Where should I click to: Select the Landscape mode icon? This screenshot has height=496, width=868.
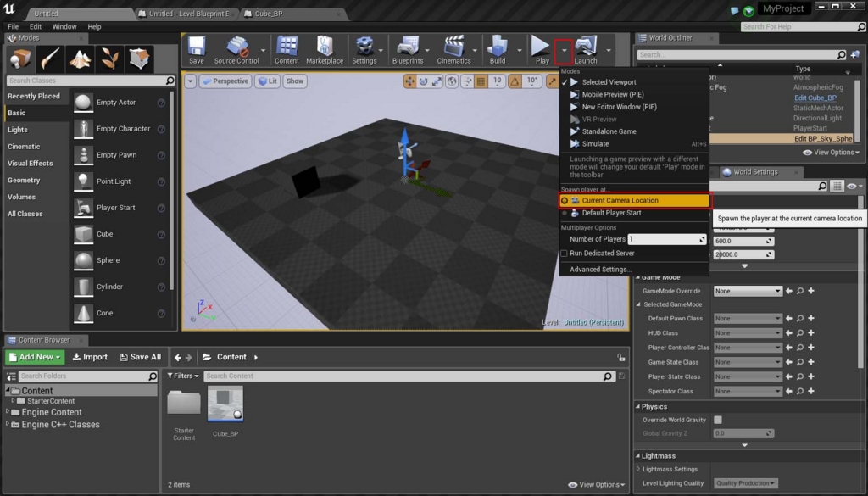(x=81, y=59)
